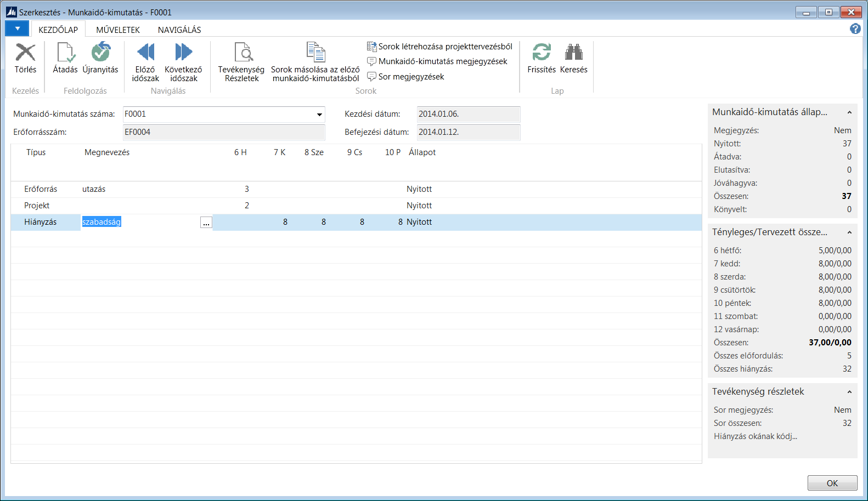
Task: Click the Állapot column header
Action: tap(422, 152)
